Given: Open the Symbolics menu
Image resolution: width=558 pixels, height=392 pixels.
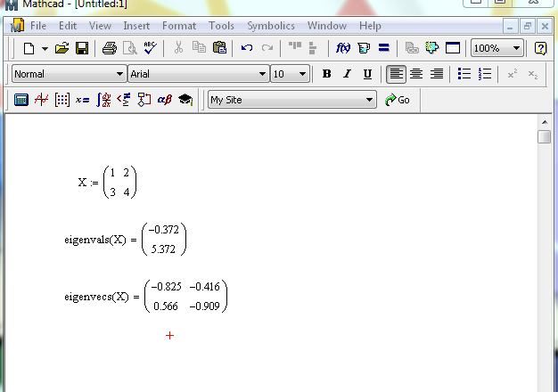Looking at the screenshot, I should click(271, 26).
